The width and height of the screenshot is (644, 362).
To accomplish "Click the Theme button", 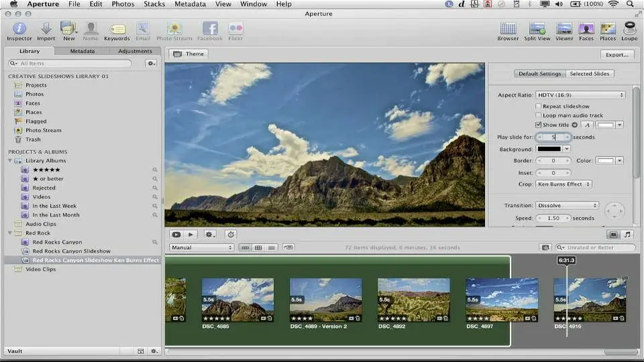I will [x=189, y=54].
